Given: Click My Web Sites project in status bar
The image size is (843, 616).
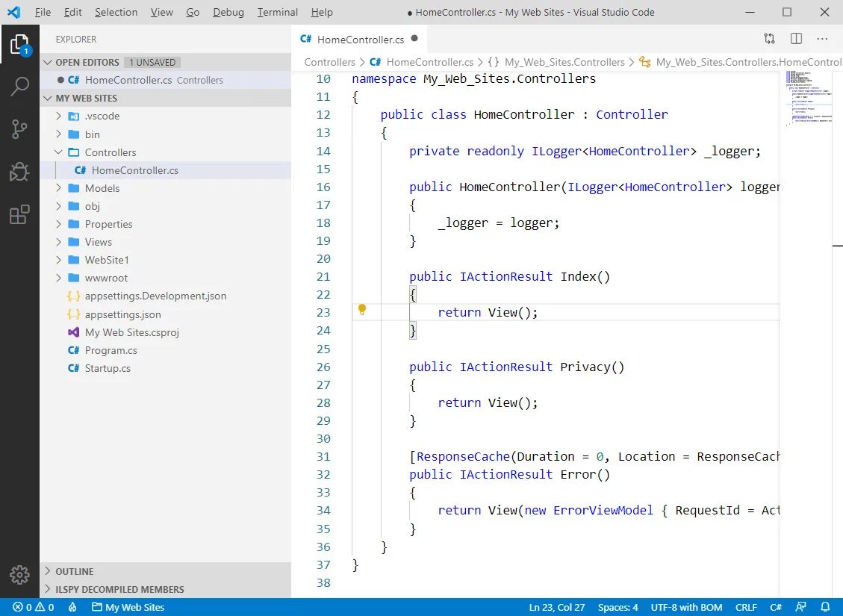Looking at the screenshot, I should coord(128,607).
